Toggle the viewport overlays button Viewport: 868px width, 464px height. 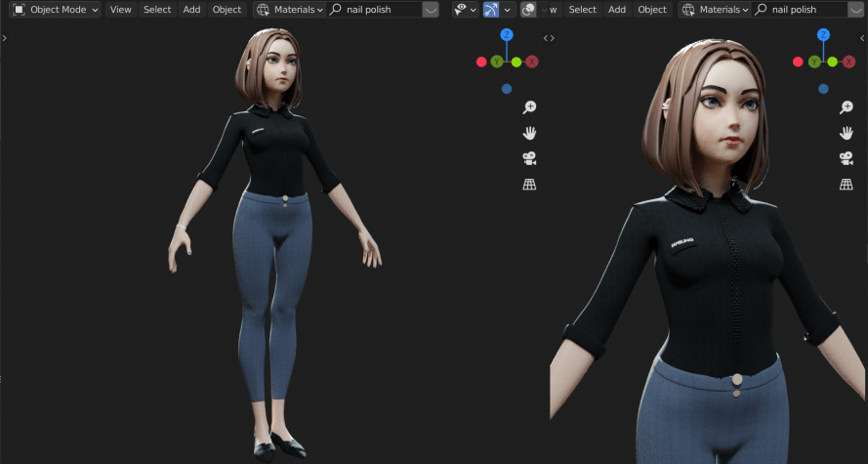[528, 10]
